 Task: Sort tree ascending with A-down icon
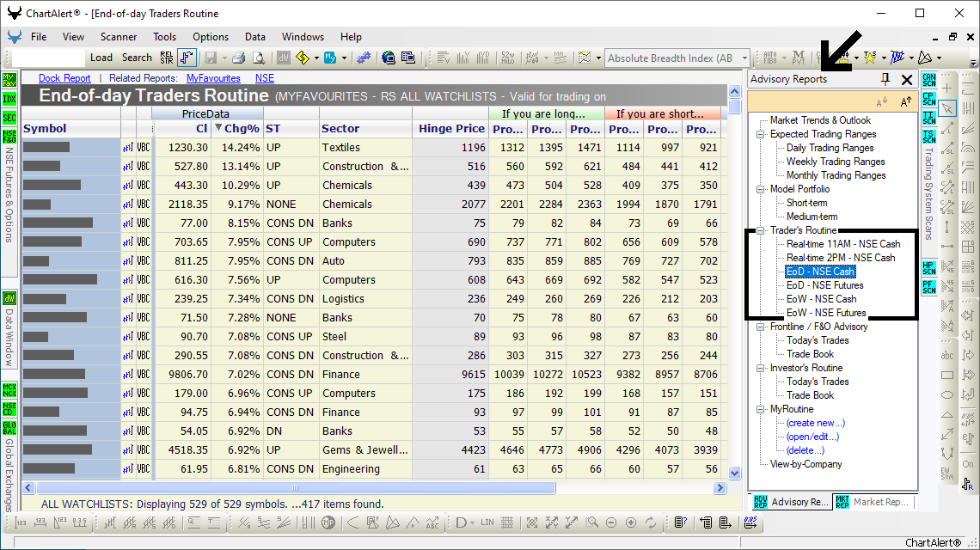[x=882, y=102]
